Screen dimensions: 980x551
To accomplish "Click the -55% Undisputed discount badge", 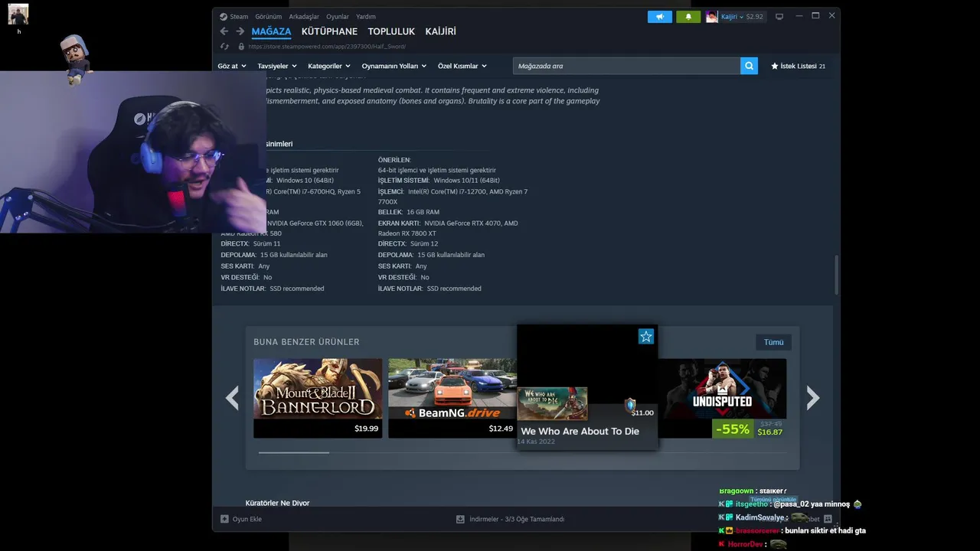I will click(733, 429).
